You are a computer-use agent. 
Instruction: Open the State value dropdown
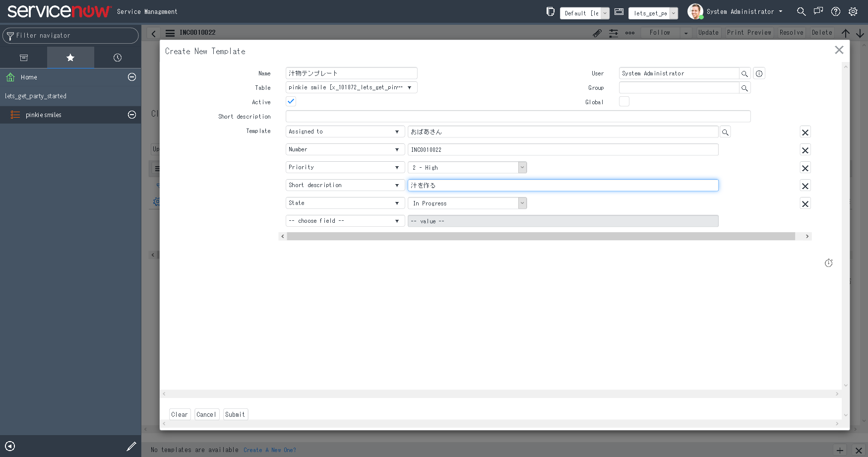click(522, 203)
